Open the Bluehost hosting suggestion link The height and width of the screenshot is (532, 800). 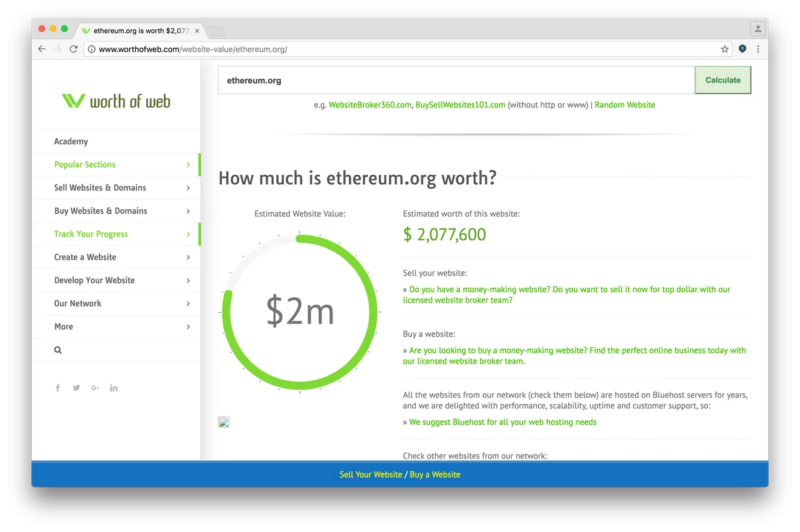[x=502, y=422]
